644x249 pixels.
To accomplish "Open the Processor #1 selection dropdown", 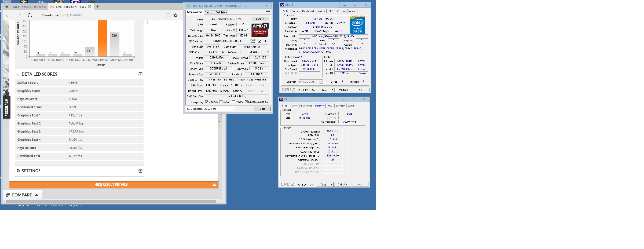I will pos(311,82).
